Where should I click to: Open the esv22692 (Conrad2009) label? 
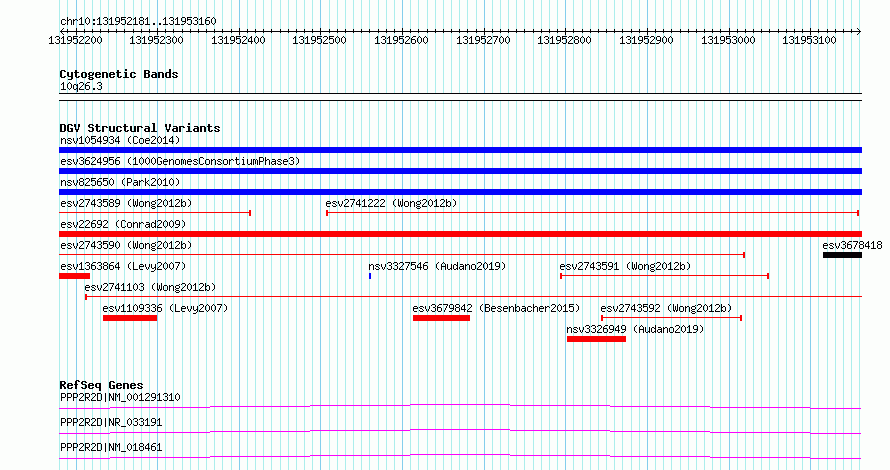(123, 224)
